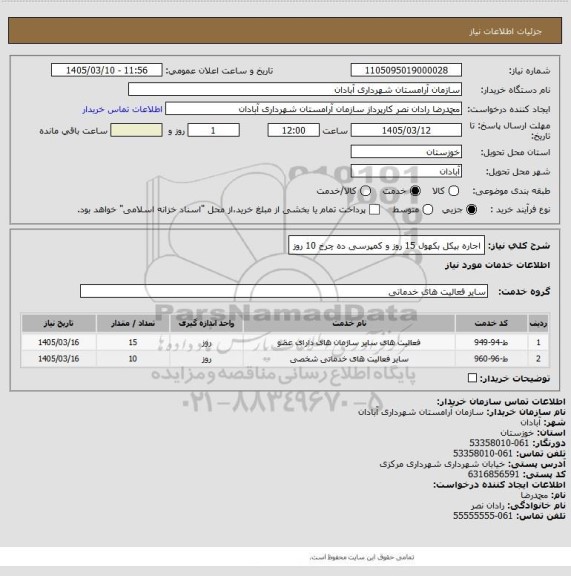
Task: Click سایر فعالیت های خدماتی شخصی in row 2
Action: (x=349, y=359)
